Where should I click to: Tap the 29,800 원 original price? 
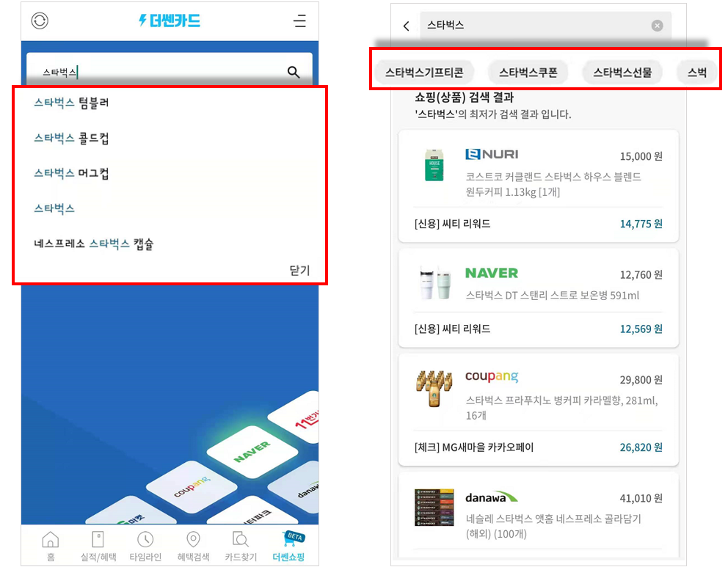[x=641, y=380]
